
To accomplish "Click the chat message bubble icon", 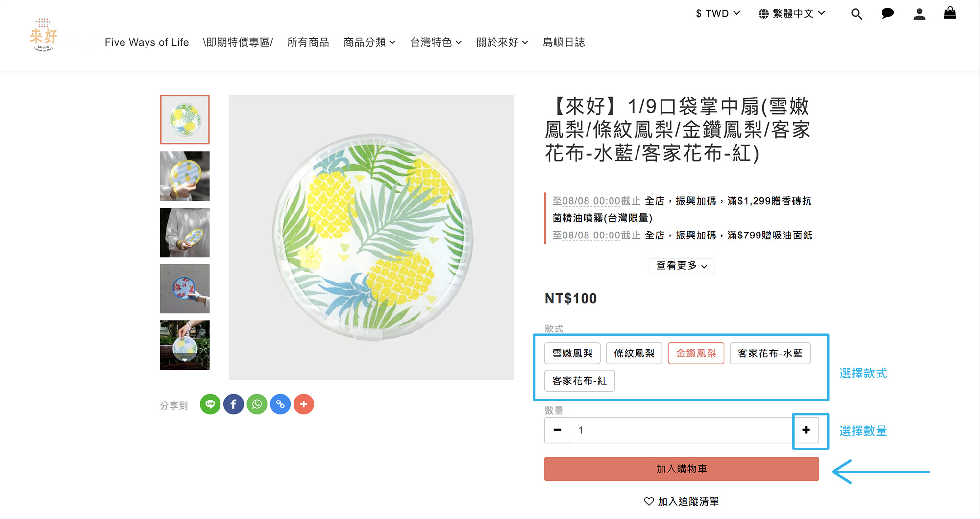I will [x=887, y=14].
